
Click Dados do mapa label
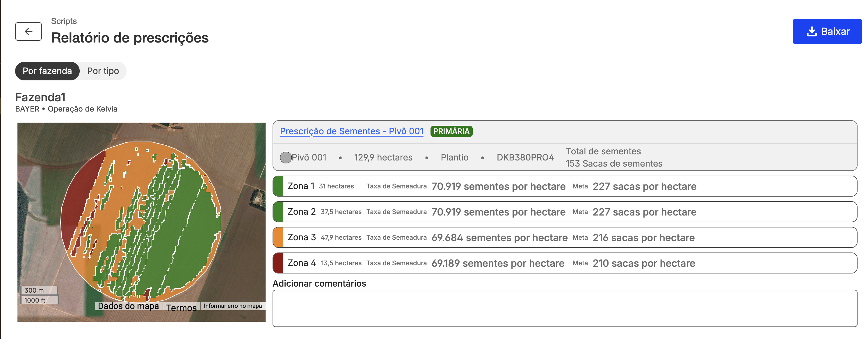click(x=128, y=306)
